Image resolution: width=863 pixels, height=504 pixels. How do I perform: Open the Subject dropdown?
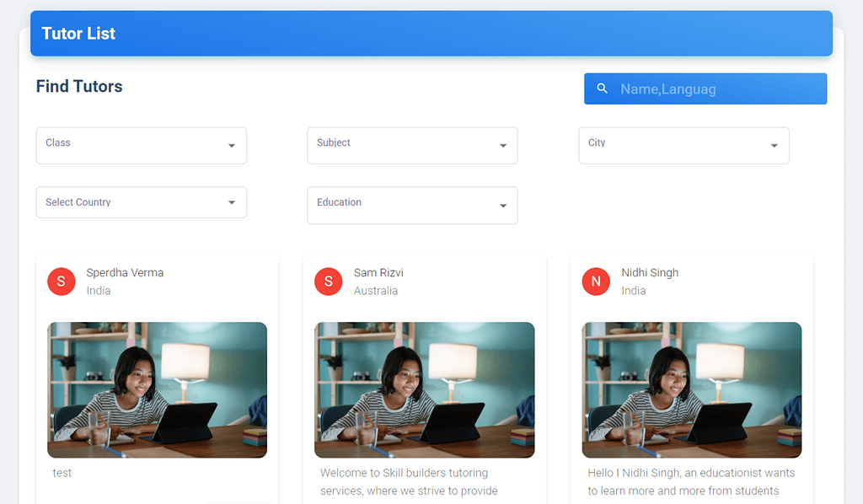pos(412,145)
